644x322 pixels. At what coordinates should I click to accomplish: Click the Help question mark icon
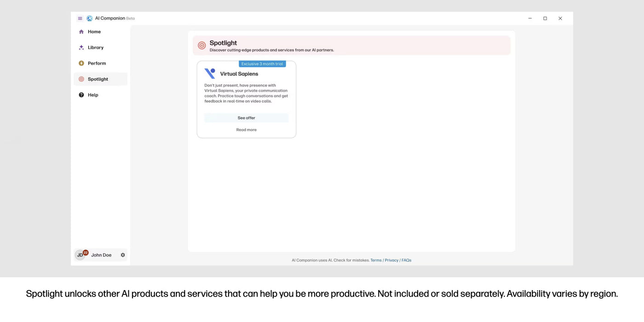click(x=81, y=95)
